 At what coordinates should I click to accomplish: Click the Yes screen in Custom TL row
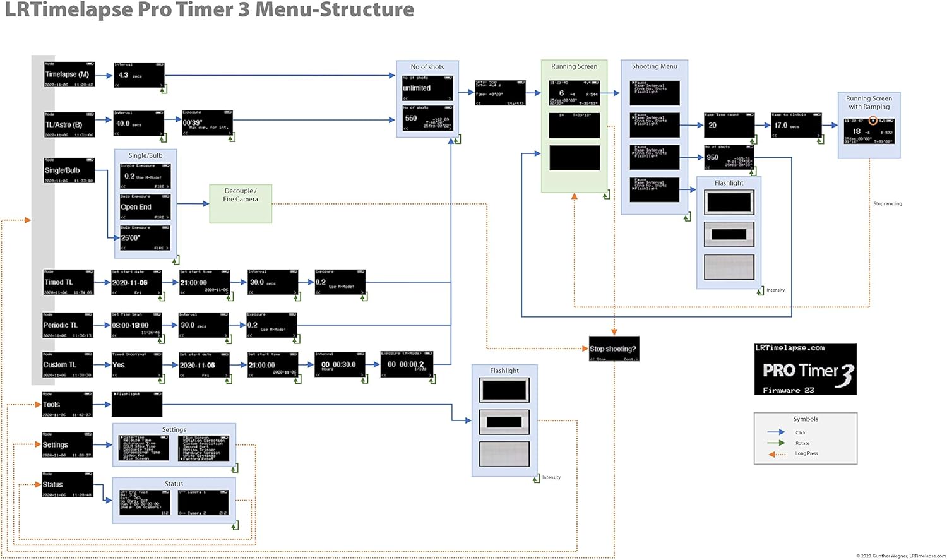pos(136,365)
